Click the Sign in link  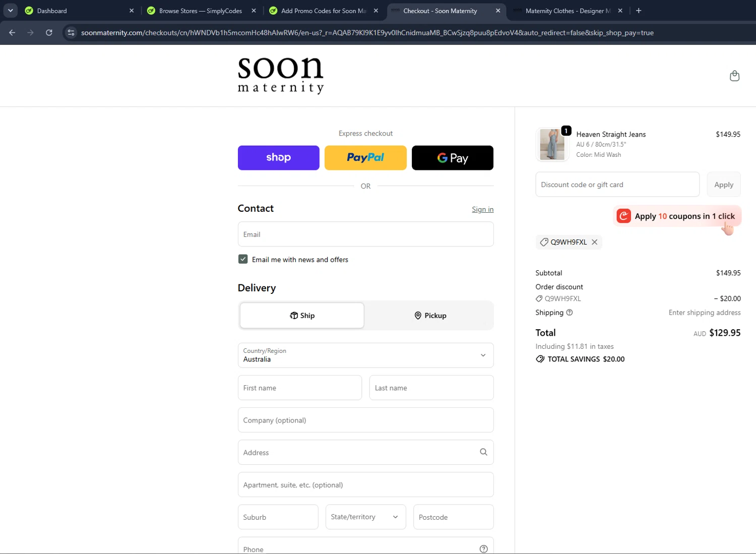coord(482,209)
